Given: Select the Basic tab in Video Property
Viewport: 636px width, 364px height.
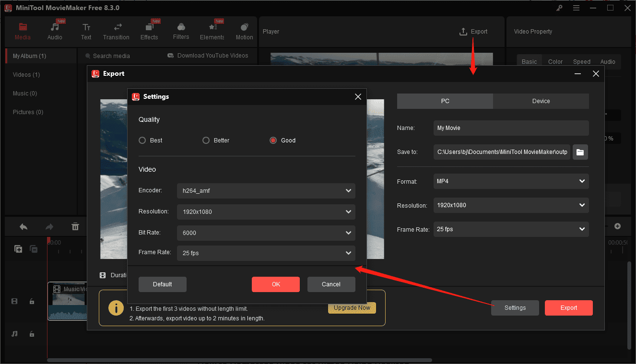Looking at the screenshot, I should point(530,61).
